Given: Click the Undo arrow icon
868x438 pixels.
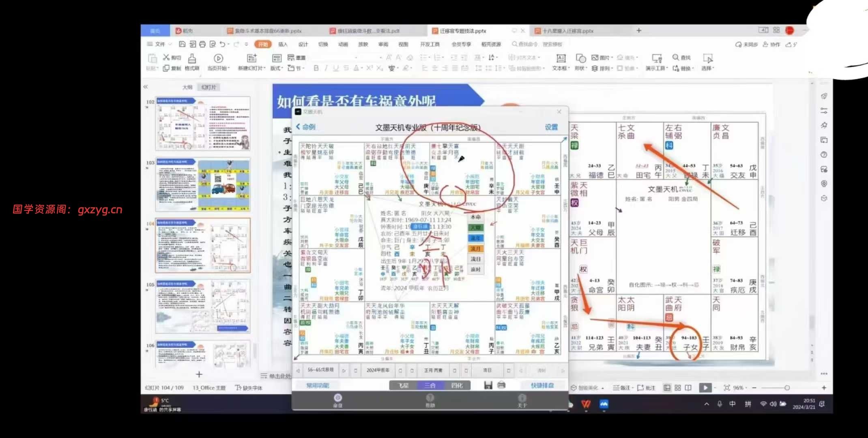Looking at the screenshot, I should coord(222,44).
